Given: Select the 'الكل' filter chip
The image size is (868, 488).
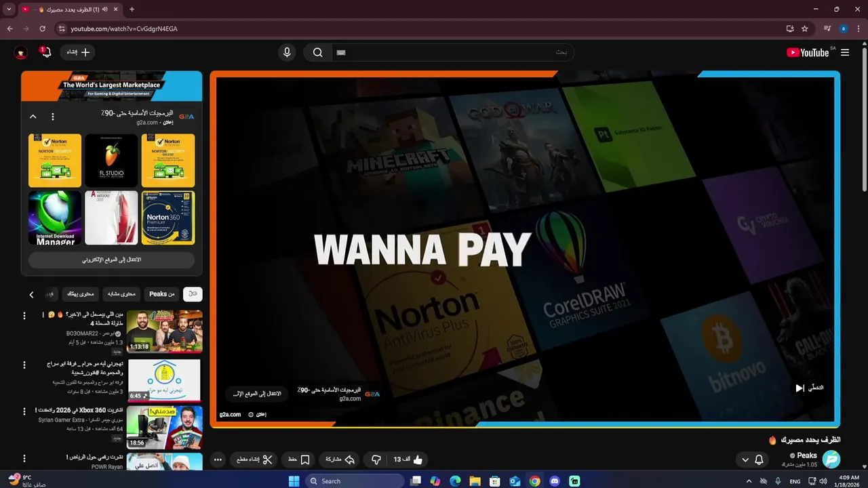Looking at the screenshot, I should point(193,293).
